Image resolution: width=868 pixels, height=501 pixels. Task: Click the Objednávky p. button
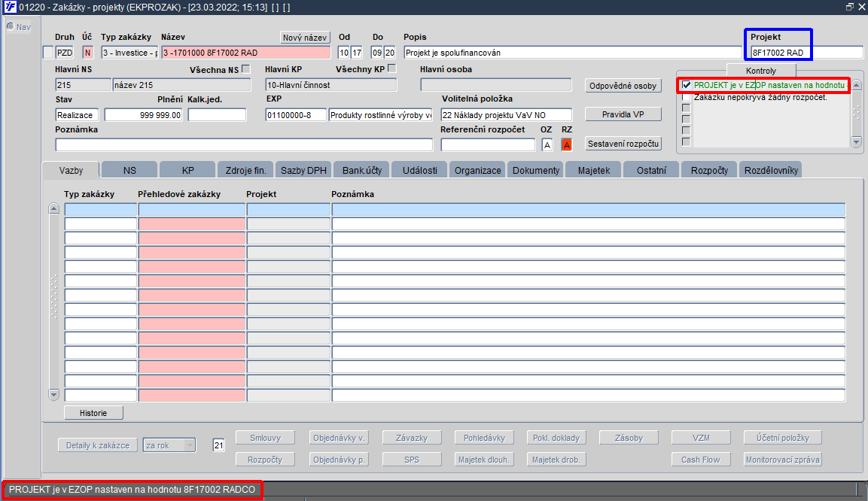click(x=339, y=460)
